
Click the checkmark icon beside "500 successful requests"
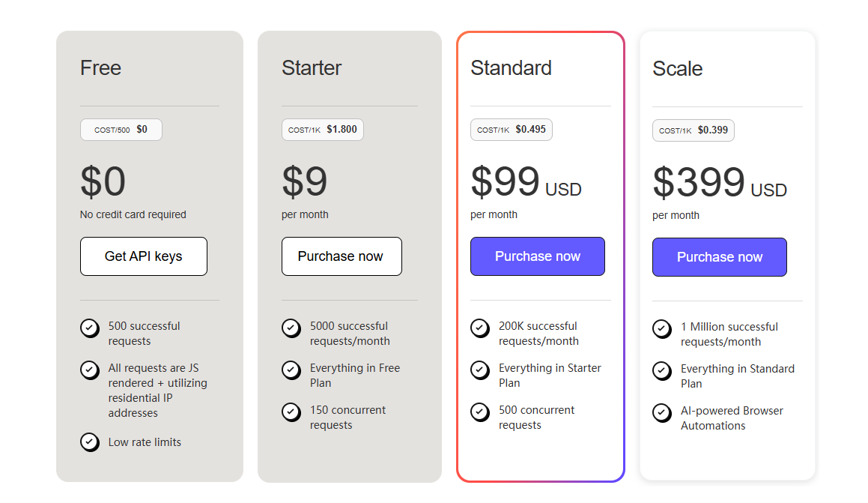click(x=89, y=328)
